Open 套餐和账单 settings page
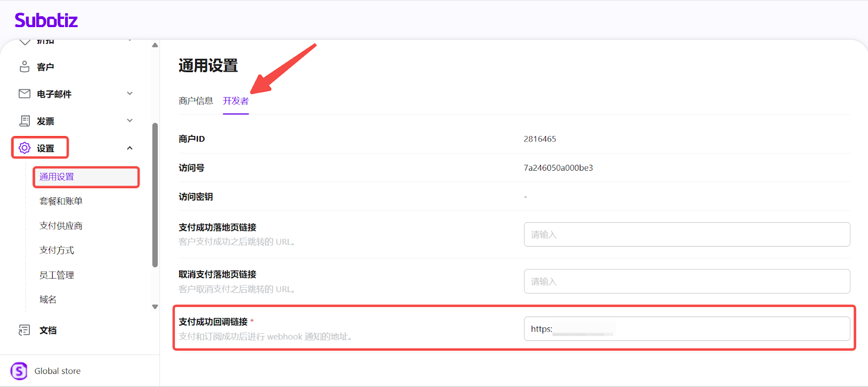 click(x=61, y=201)
